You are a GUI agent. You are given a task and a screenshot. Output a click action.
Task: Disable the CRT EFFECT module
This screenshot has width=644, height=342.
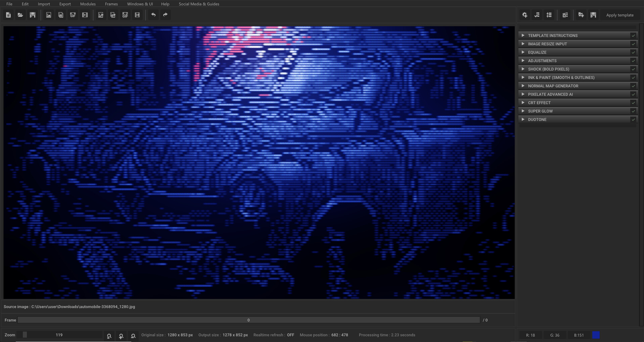633,102
